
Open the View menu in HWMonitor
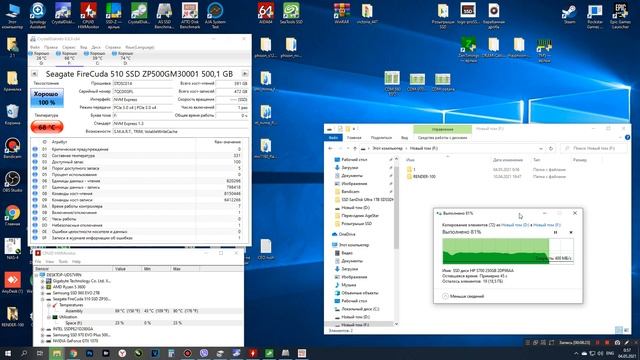pyautogui.click(x=50, y=262)
